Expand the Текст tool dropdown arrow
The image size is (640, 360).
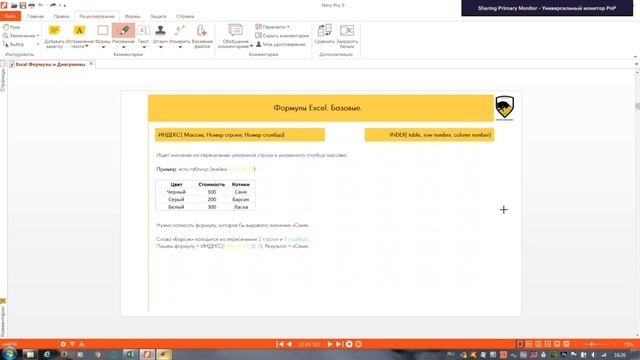[143, 47]
